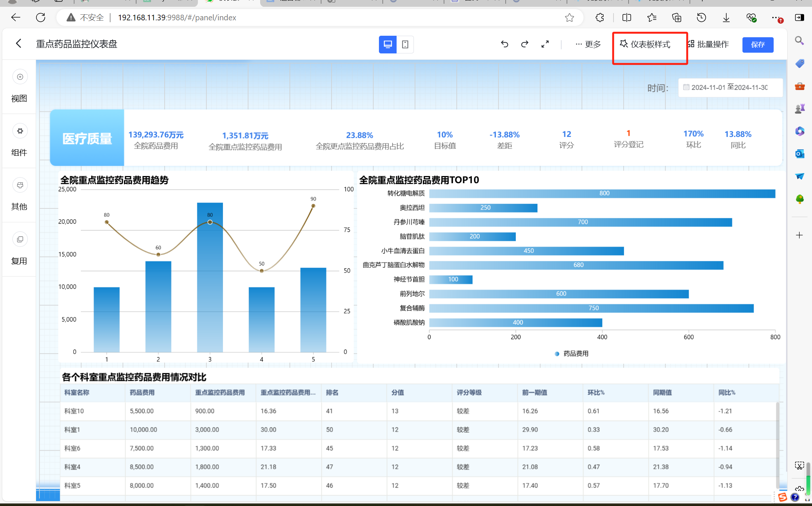
Task: Open Edge sidebar shopping tag icon
Action: point(800,63)
